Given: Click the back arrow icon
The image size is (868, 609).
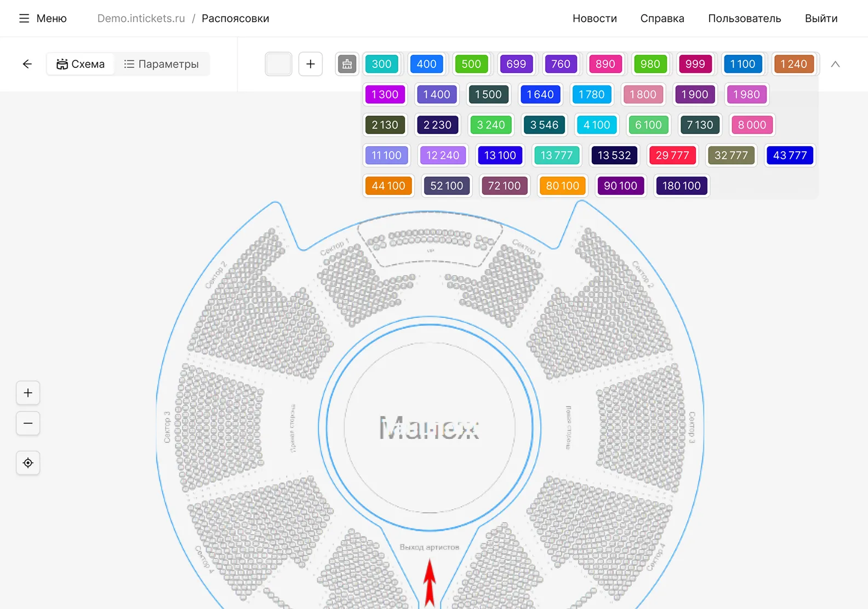Looking at the screenshot, I should tap(27, 64).
